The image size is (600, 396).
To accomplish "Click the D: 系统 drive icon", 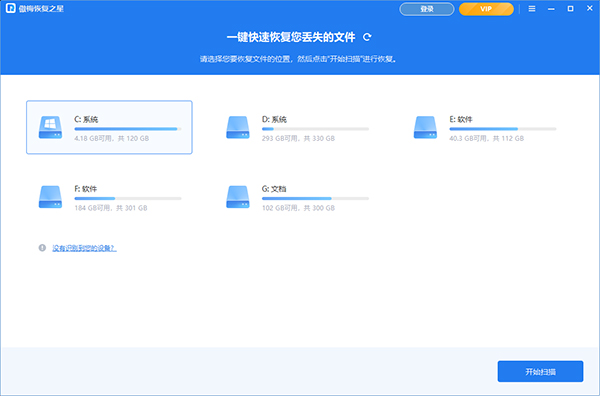I will (238, 127).
